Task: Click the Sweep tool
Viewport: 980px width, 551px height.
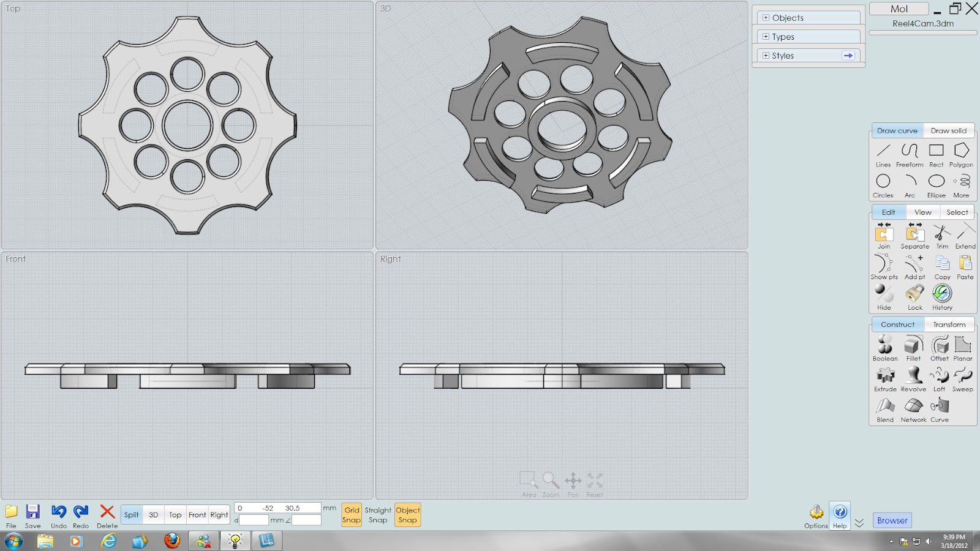Action: (x=963, y=379)
